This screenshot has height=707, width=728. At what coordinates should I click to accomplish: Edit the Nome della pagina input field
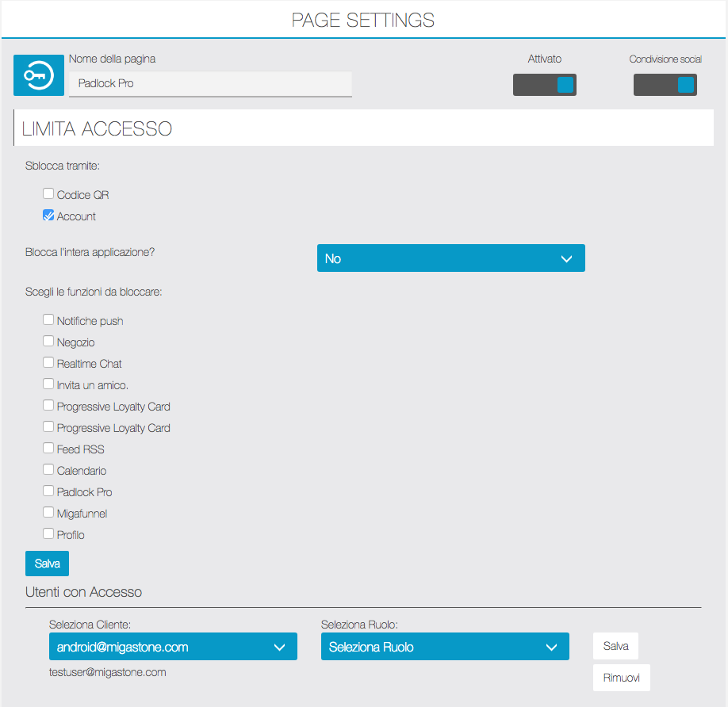[210, 83]
